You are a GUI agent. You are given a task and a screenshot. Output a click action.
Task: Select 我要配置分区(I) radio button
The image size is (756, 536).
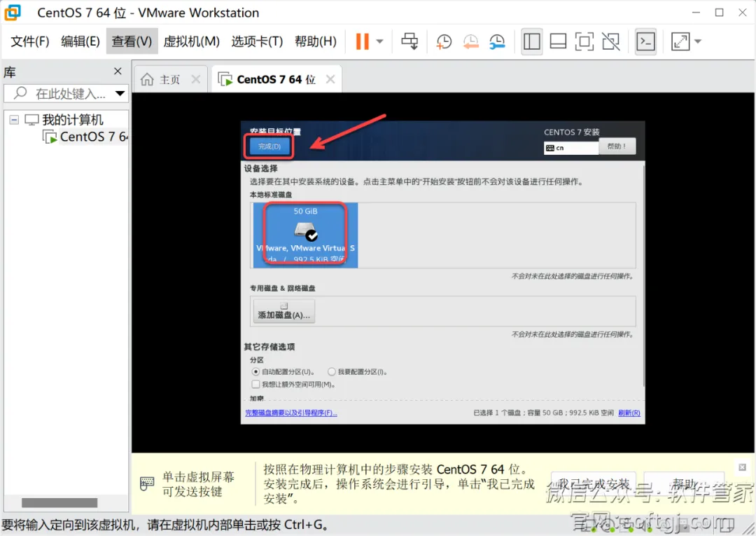tap(331, 372)
